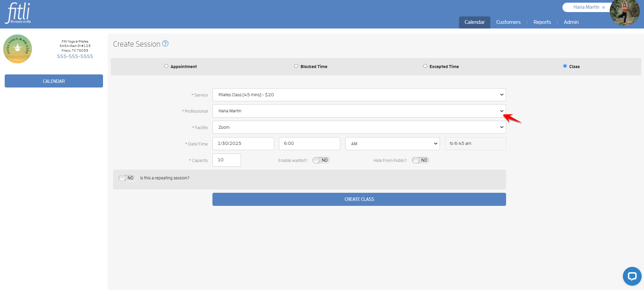Open the Professional dropdown showing Hana Martin
Image resolution: width=644 pixels, height=290 pixels.
[x=359, y=111]
